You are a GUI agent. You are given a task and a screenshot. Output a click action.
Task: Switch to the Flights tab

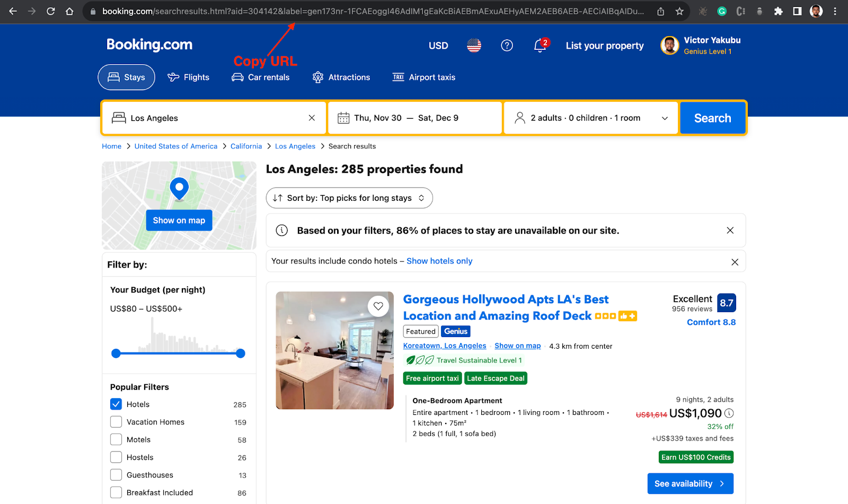click(x=189, y=77)
